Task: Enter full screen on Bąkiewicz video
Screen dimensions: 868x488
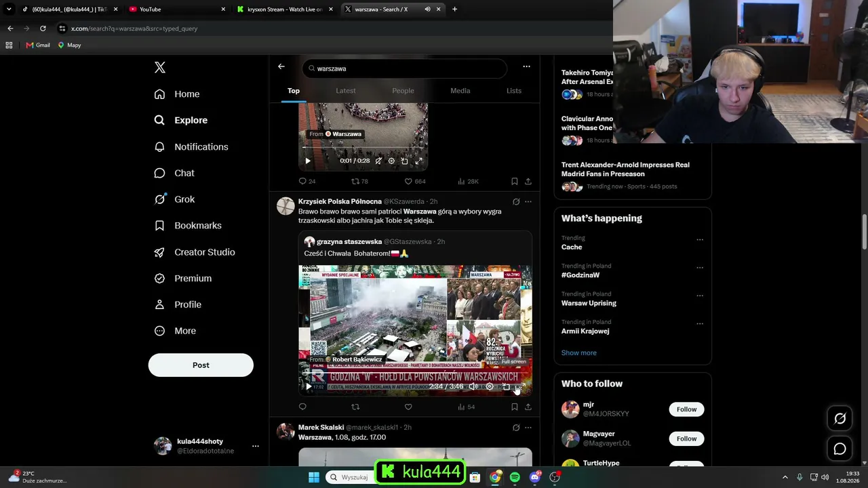Action: click(521, 386)
